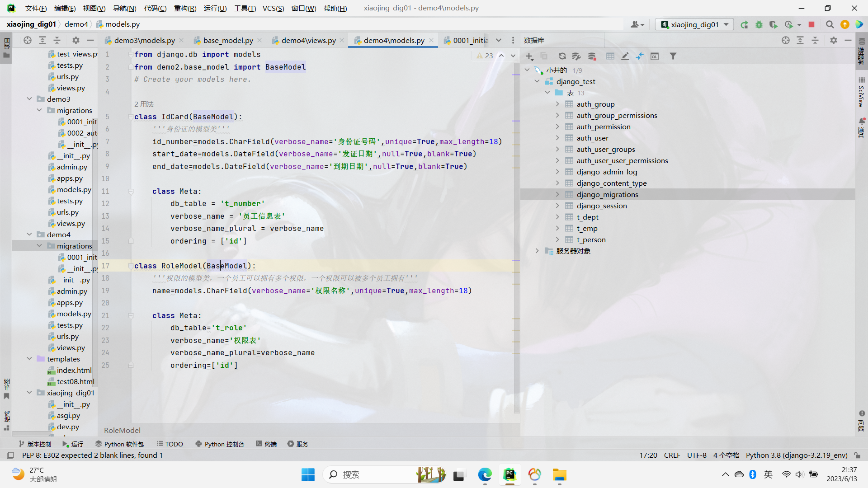Open 文件(F) menu

pos(36,8)
